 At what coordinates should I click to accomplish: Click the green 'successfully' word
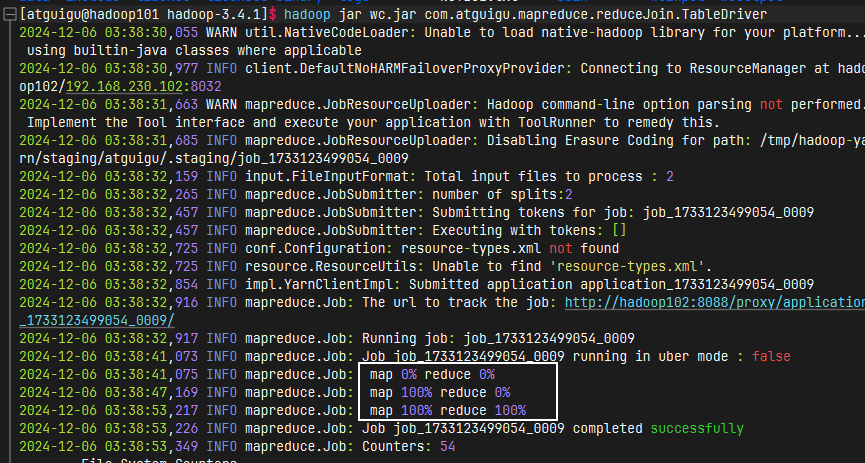point(697,428)
